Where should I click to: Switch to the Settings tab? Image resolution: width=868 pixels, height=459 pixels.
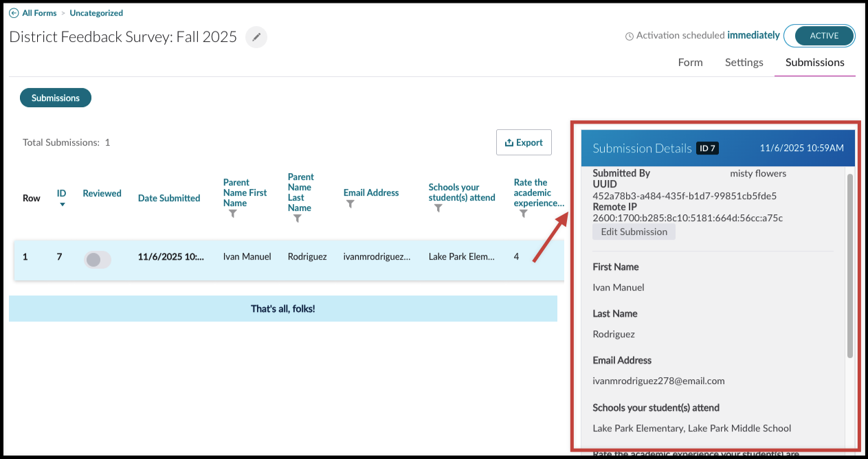(x=744, y=62)
